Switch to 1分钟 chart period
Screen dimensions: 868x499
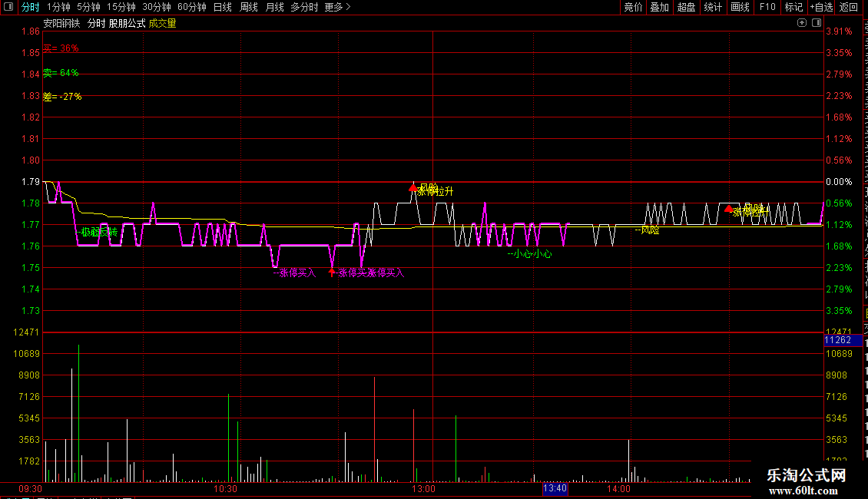point(58,7)
